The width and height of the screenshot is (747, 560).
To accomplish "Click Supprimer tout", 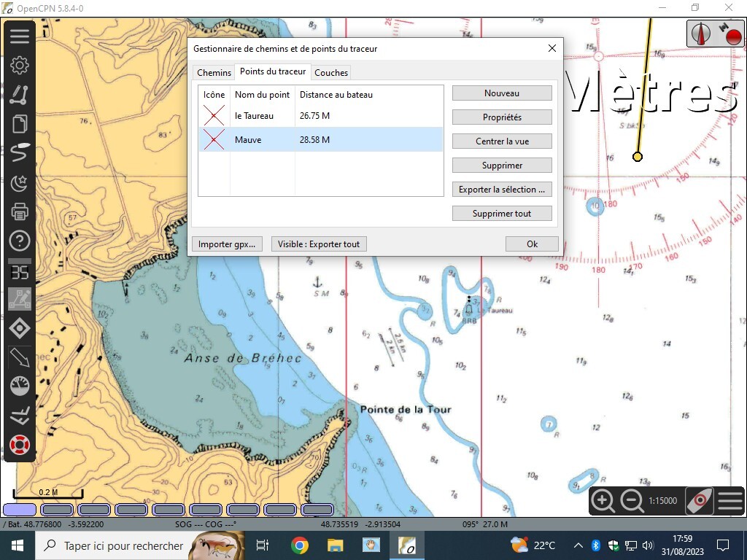I will pyautogui.click(x=502, y=214).
